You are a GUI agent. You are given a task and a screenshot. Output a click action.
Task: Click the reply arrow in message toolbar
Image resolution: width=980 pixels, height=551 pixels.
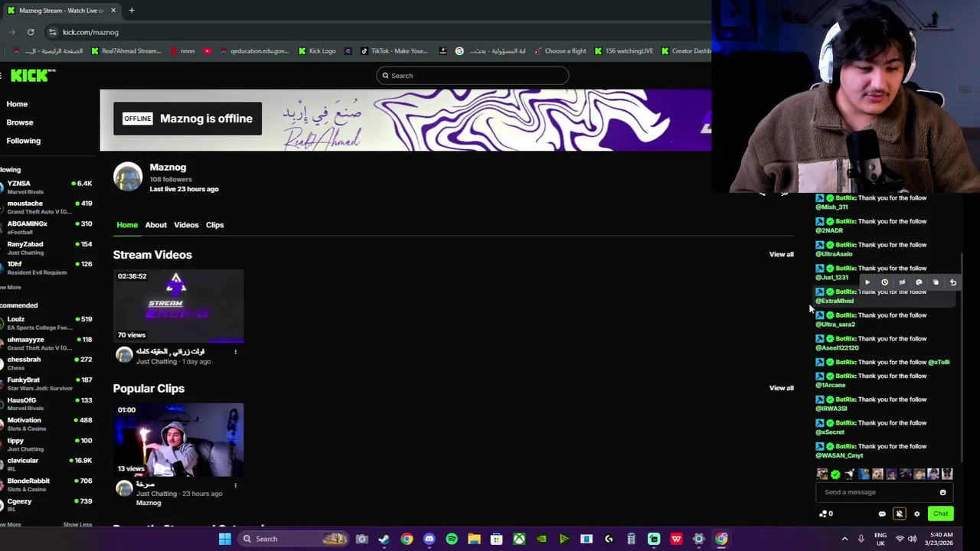(x=953, y=282)
